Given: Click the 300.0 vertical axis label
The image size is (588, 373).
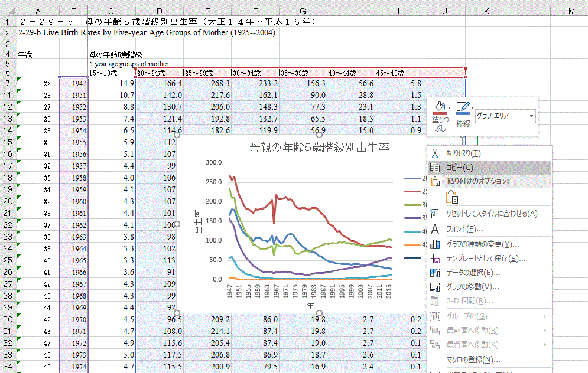Looking at the screenshot, I should [x=214, y=162].
